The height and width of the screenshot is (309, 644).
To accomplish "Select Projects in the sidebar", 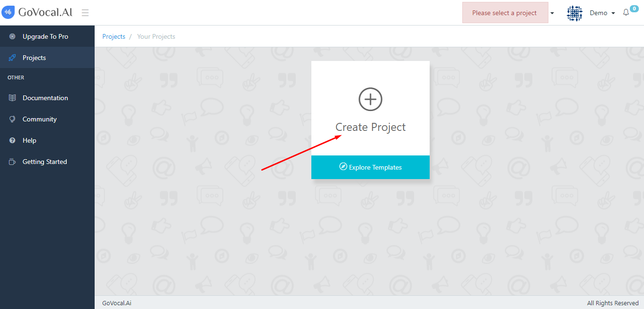I will coord(47,58).
